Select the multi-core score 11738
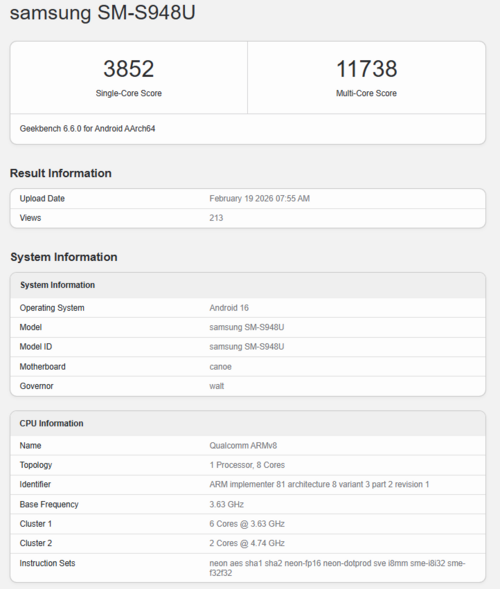 point(366,69)
